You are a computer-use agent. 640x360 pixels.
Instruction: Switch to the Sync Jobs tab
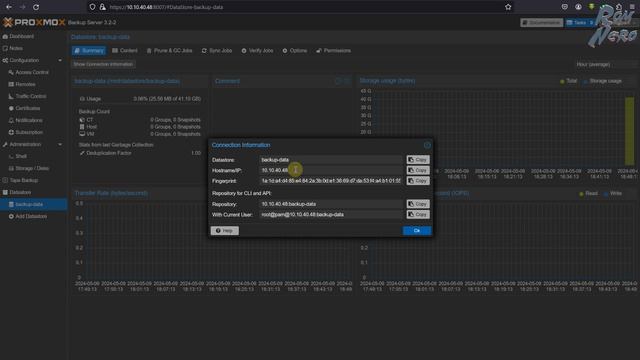(217, 51)
